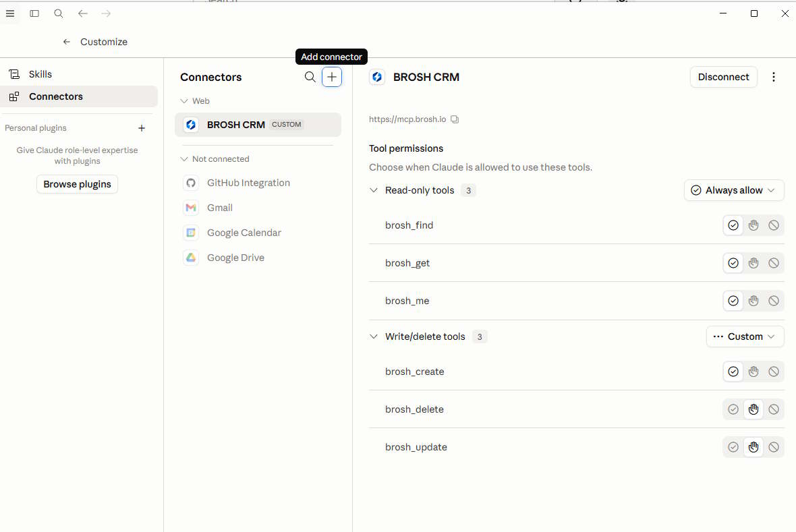Block the brosh_update tool
This screenshot has height=532, width=796.
(x=774, y=447)
